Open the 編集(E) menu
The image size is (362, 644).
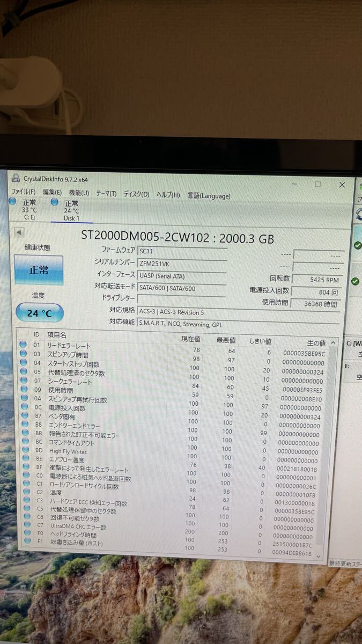52,192
